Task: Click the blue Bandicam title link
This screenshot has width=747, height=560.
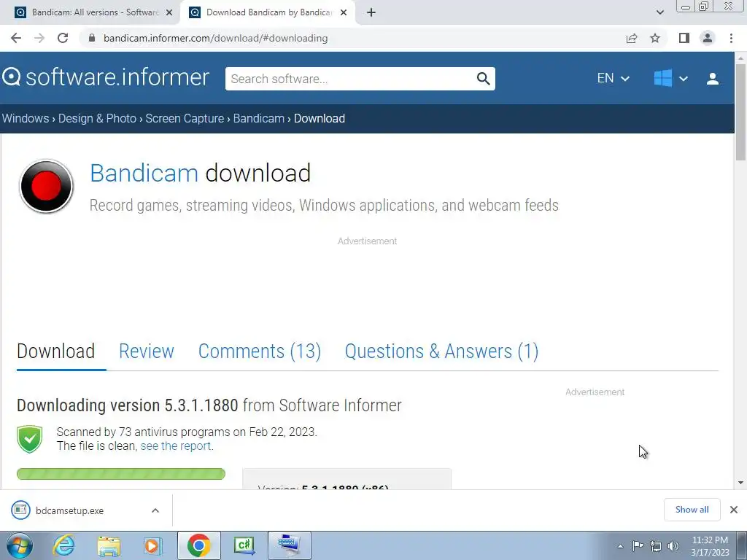Action: 144,173
